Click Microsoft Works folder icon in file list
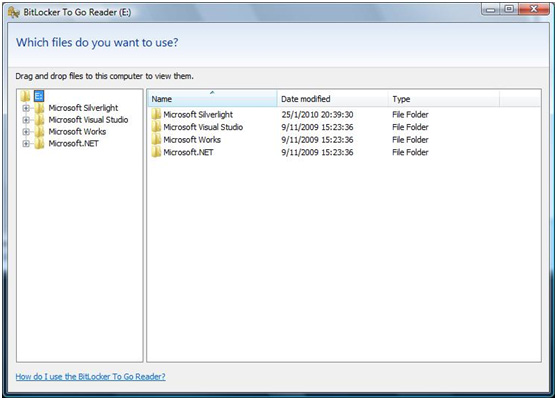557x400 pixels. tap(156, 140)
